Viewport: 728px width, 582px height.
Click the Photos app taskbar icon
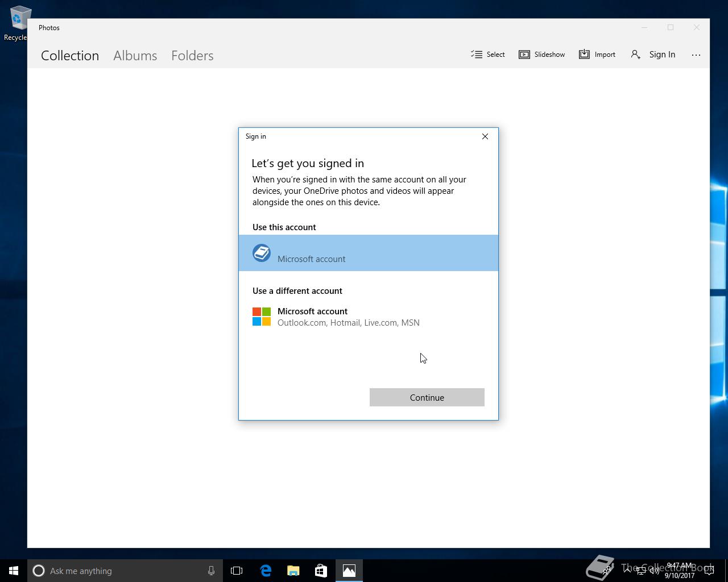[349, 571]
